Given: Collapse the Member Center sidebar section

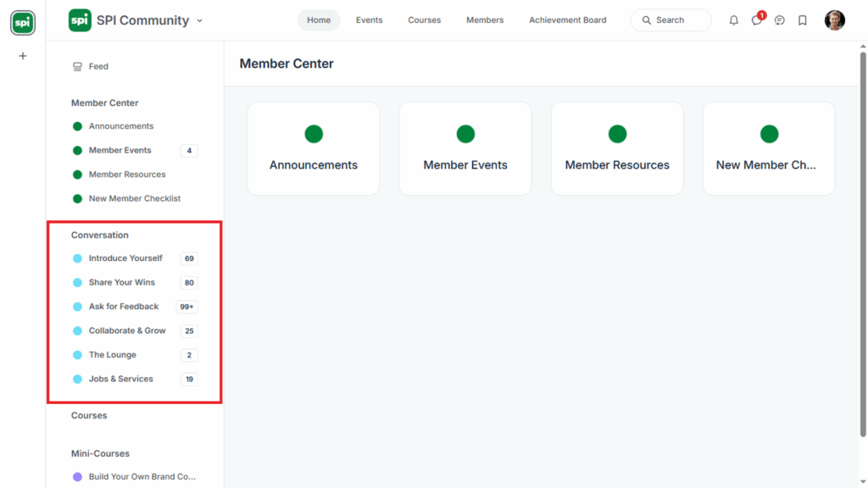Looking at the screenshot, I should click(105, 103).
